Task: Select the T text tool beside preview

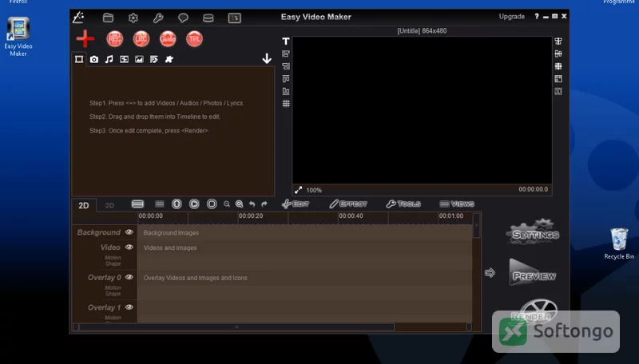Action: [286, 42]
